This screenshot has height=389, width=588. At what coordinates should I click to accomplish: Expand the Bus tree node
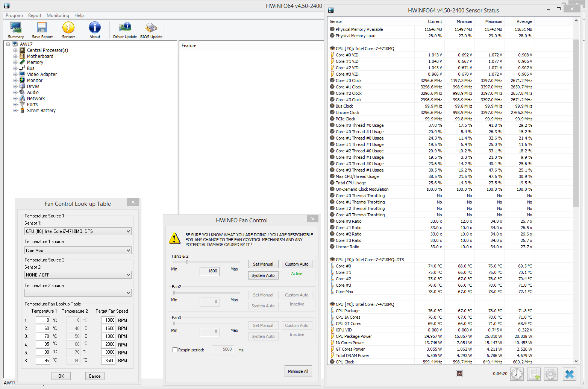[15, 68]
